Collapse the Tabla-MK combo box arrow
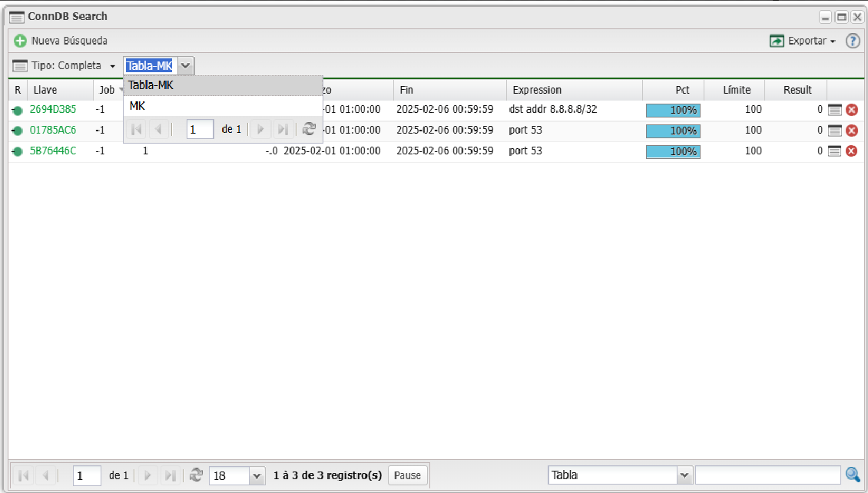Screen dimensions: 868x493 point(185,66)
